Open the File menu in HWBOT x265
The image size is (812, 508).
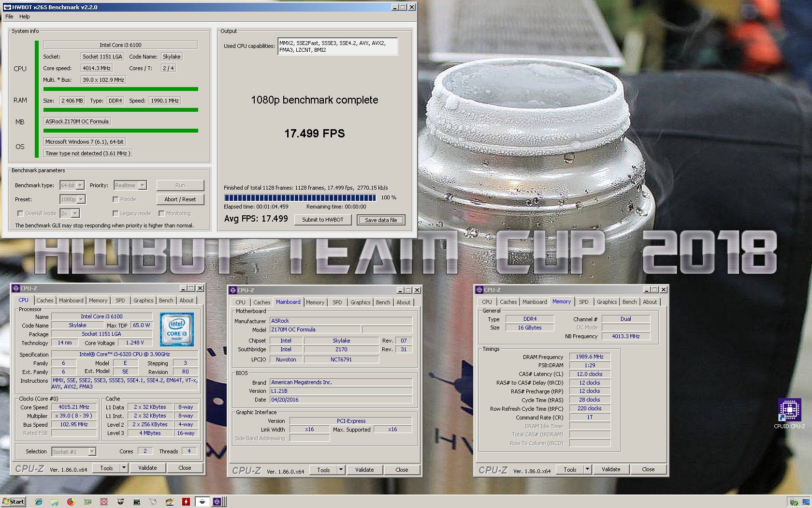click(x=9, y=16)
